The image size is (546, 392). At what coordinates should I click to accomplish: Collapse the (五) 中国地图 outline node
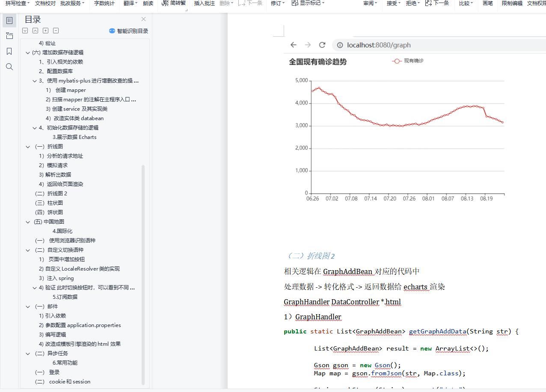[28, 222]
